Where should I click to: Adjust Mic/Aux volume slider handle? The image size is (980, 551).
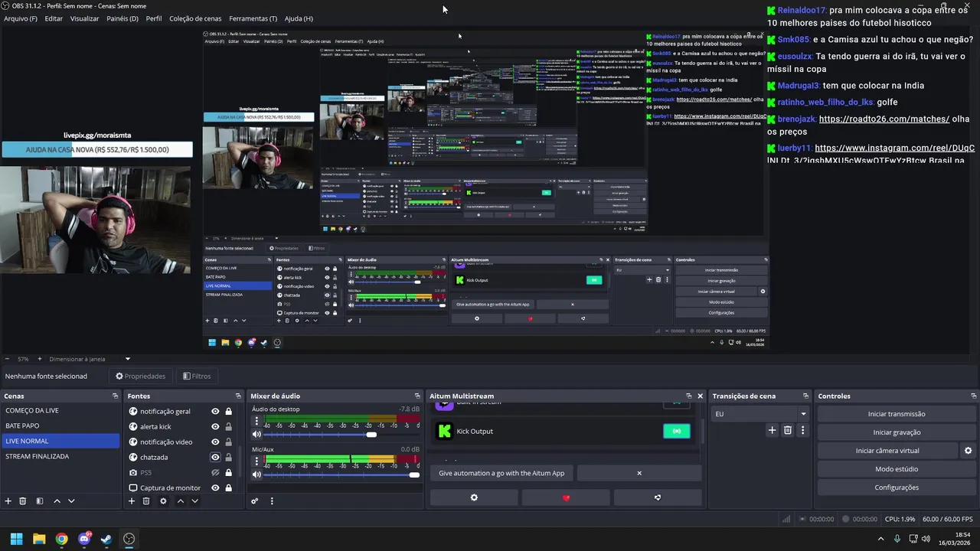click(414, 474)
